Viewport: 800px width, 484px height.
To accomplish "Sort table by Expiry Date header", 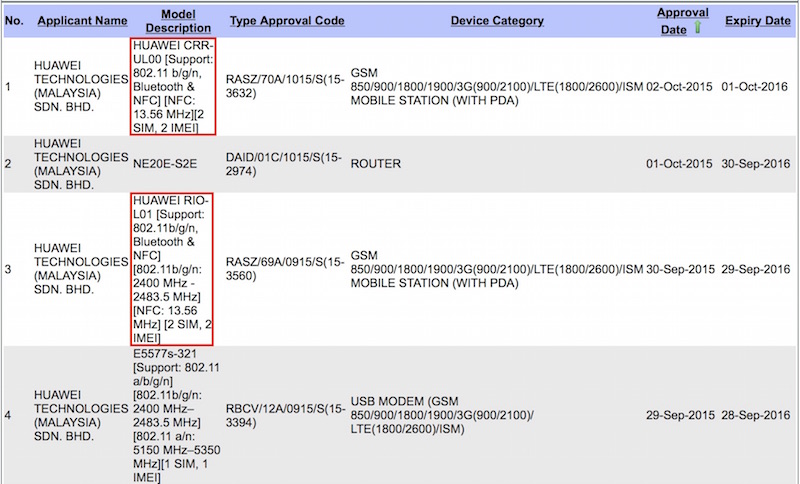I will 758,21.
